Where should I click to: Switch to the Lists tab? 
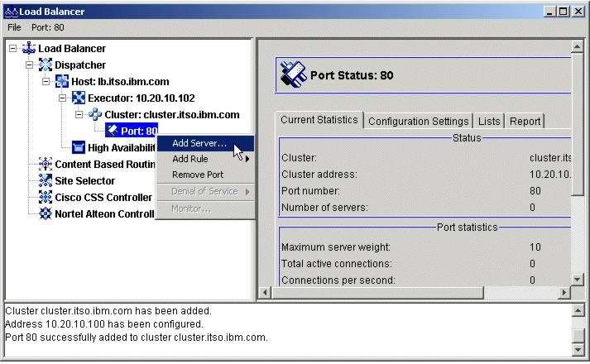489,121
